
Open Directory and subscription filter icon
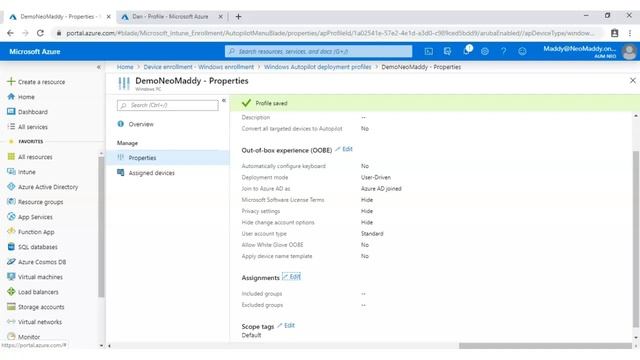coord(447,51)
